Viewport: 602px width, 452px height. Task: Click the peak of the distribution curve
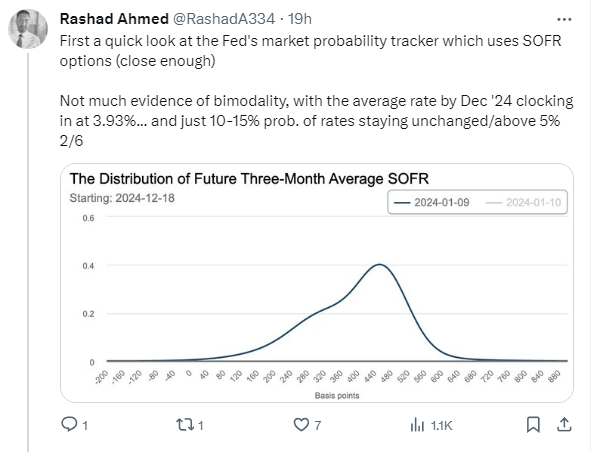coord(379,265)
